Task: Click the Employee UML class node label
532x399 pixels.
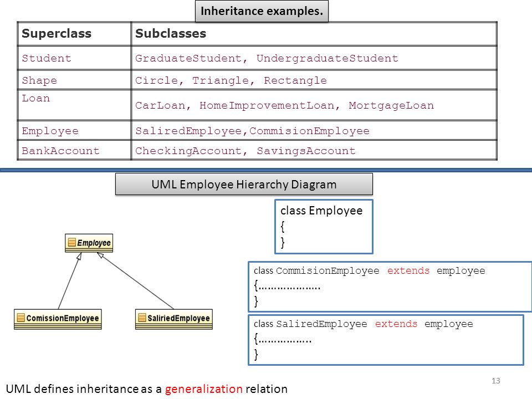Action: [x=94, y=243]
